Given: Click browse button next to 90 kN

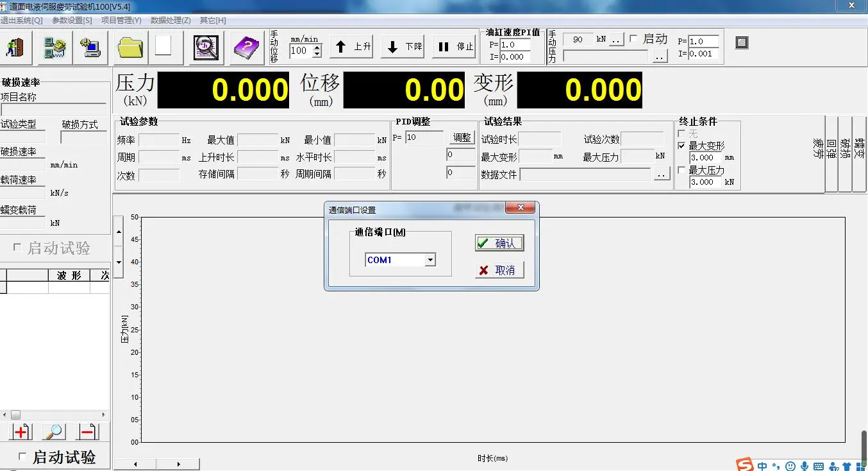Looking at the screenshot, I should coord(616,40).
